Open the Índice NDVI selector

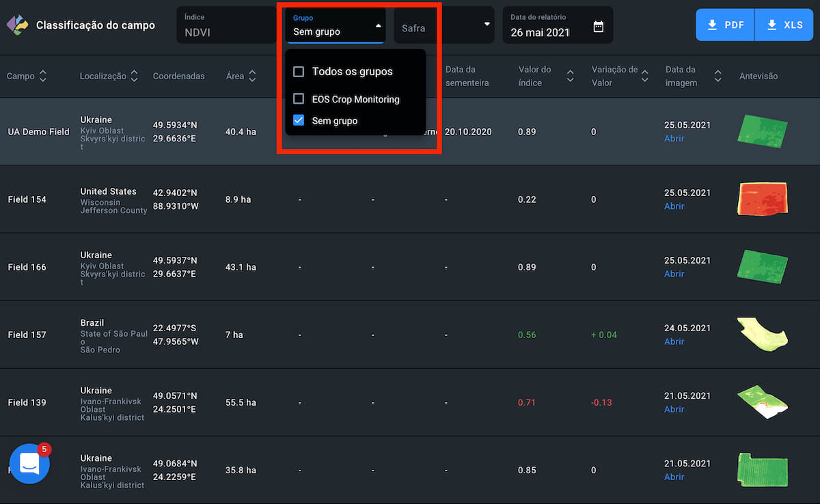225,25
